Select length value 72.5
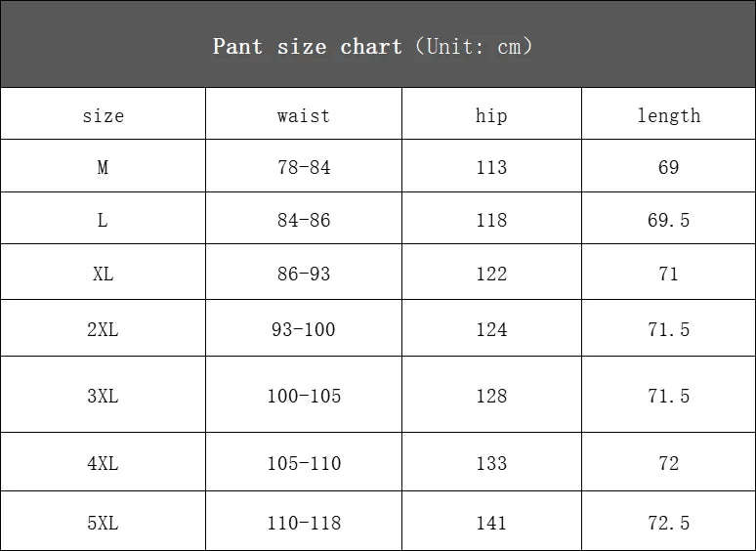The height and width of the screenshot is (551, 756). coord(668,523)
